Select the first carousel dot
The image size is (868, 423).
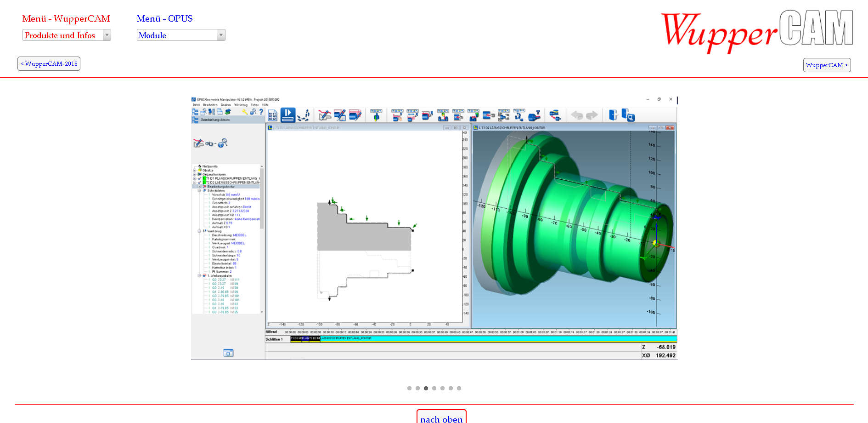pos(409,389)
